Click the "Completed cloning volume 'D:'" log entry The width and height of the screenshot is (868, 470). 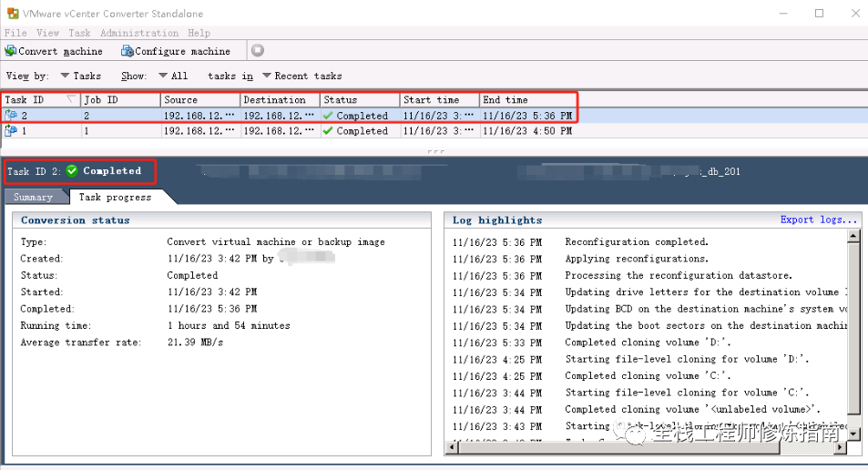click(648, 342)
